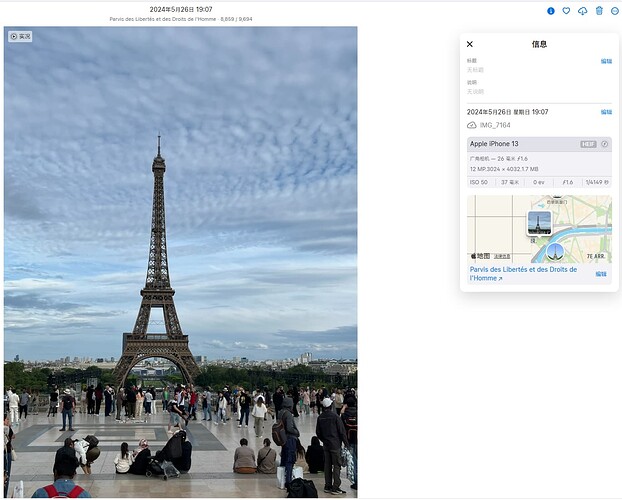Download the photo via cloud arrow icon
This screenshot has height=500, width=622.
582,11
